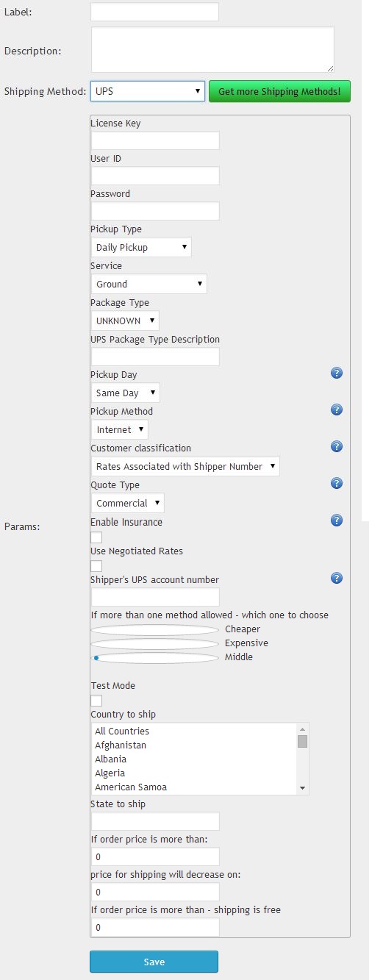This screenshot has width=372, height=980.
Task: Open the Shipping Method UPS dropdown
Action: click(x=148, y=91)
